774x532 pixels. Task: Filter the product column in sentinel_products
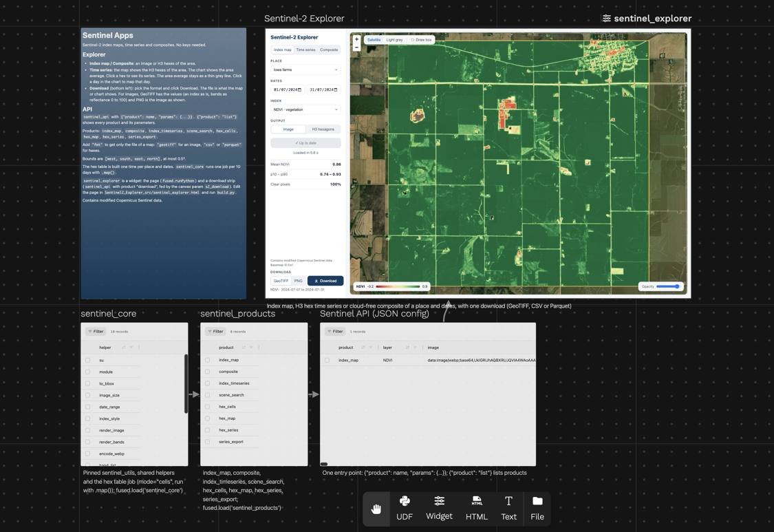tap(251, 348)
